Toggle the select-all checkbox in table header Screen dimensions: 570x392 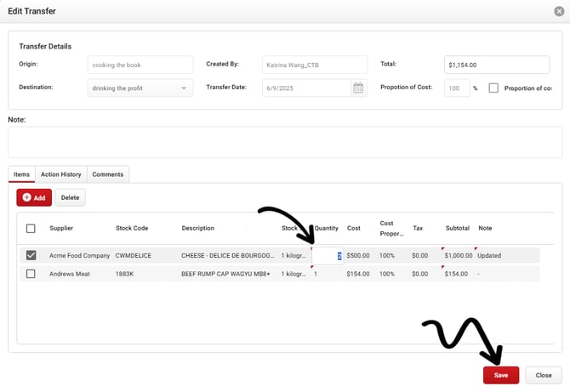click(31, 228)
